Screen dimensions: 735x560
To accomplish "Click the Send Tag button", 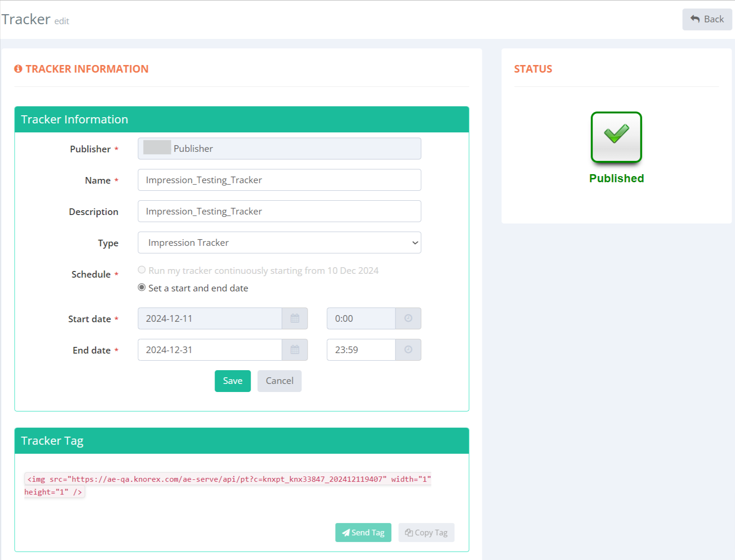I will click(x=363, y=532).
